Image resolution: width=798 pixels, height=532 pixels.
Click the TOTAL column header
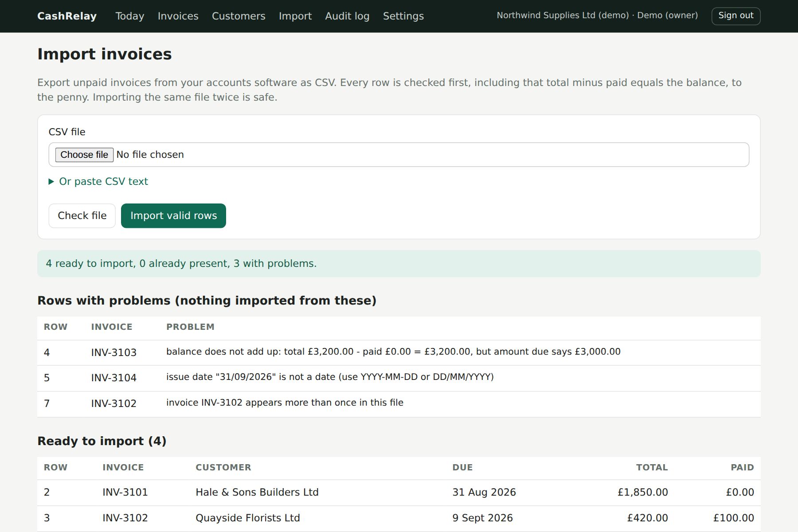652,468
